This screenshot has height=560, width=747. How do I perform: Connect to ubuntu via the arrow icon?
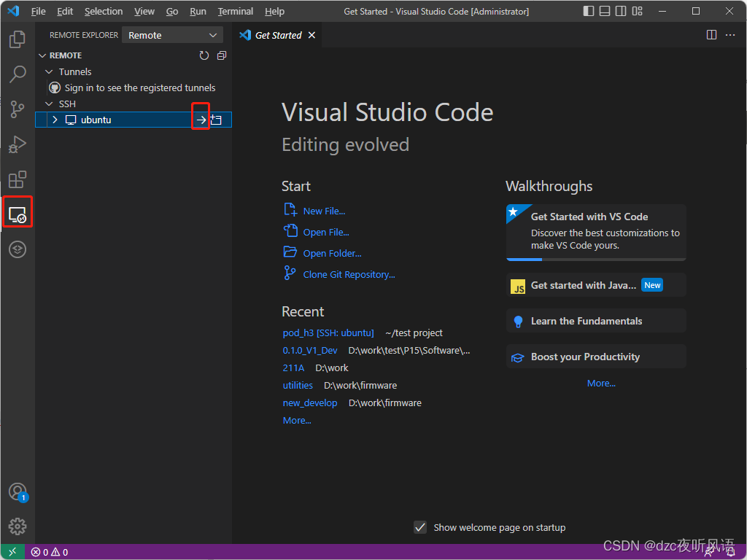200,119
